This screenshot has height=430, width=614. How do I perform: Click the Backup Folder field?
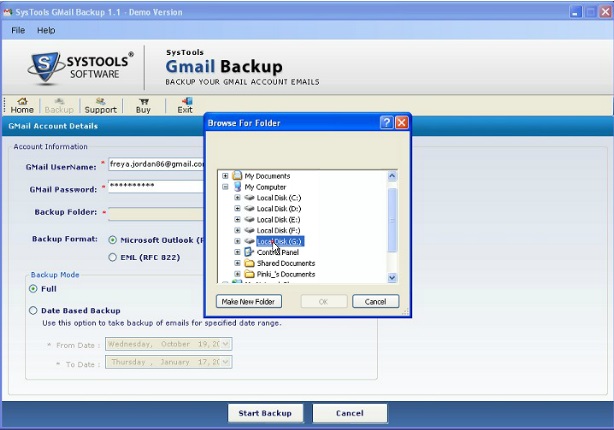(156, 214)
